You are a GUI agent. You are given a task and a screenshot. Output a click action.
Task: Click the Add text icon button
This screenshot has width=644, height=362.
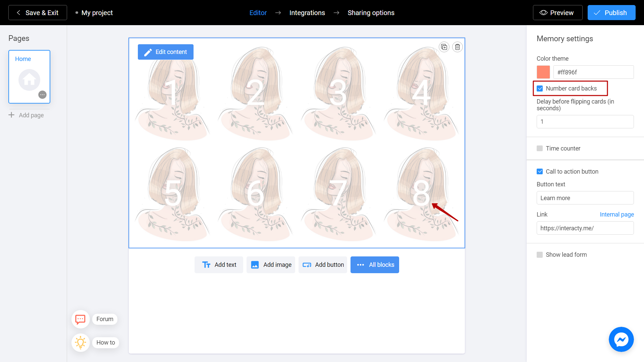[206, 265]
